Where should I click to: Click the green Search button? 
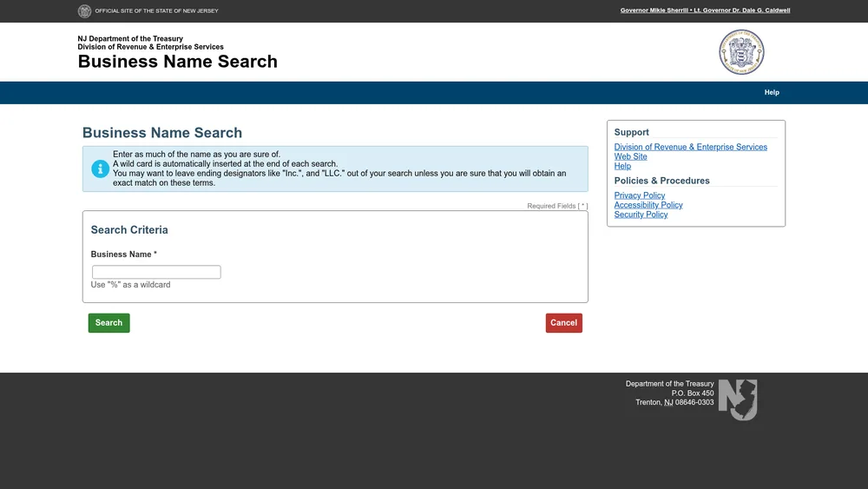pos(109,323)
